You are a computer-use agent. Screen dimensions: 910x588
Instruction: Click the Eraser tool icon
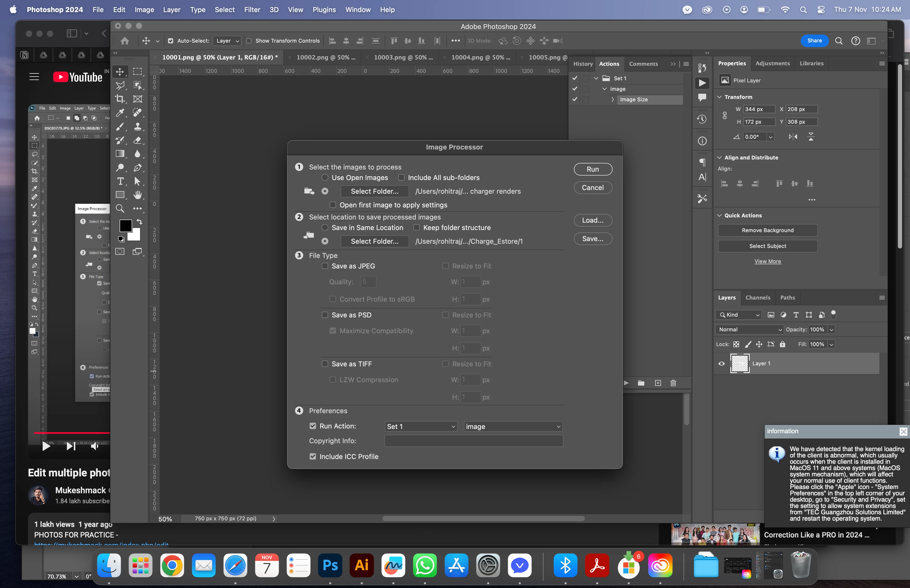[x=137, y=140]
